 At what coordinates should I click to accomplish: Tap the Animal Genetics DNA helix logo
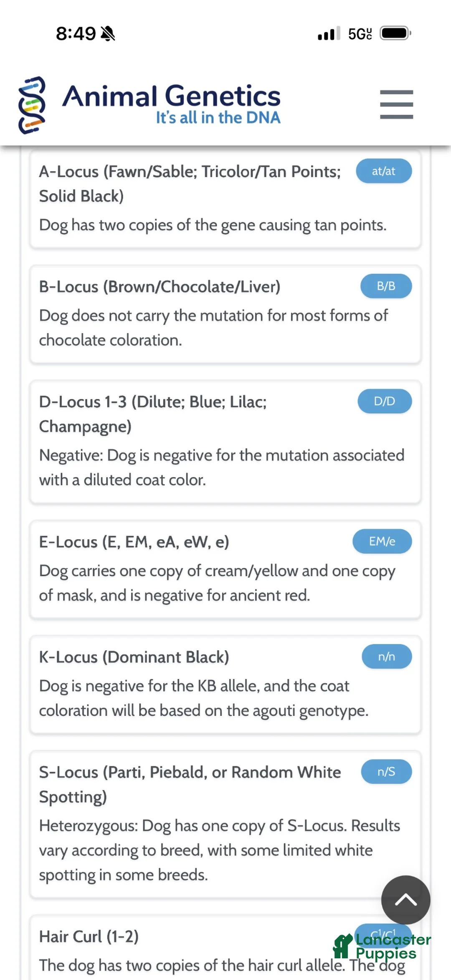(x=32, y=105)
